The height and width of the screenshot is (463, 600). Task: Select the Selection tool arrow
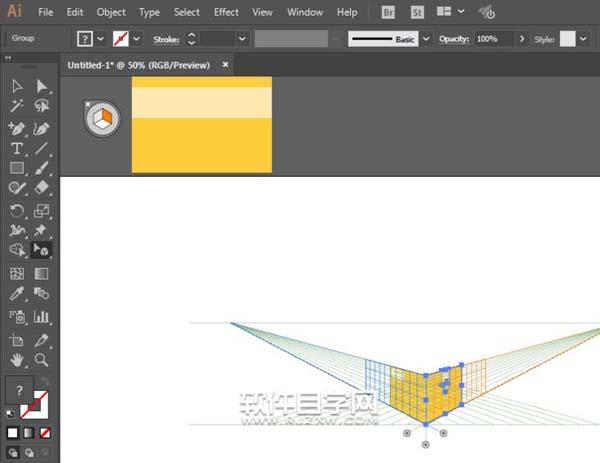point(17,86)
